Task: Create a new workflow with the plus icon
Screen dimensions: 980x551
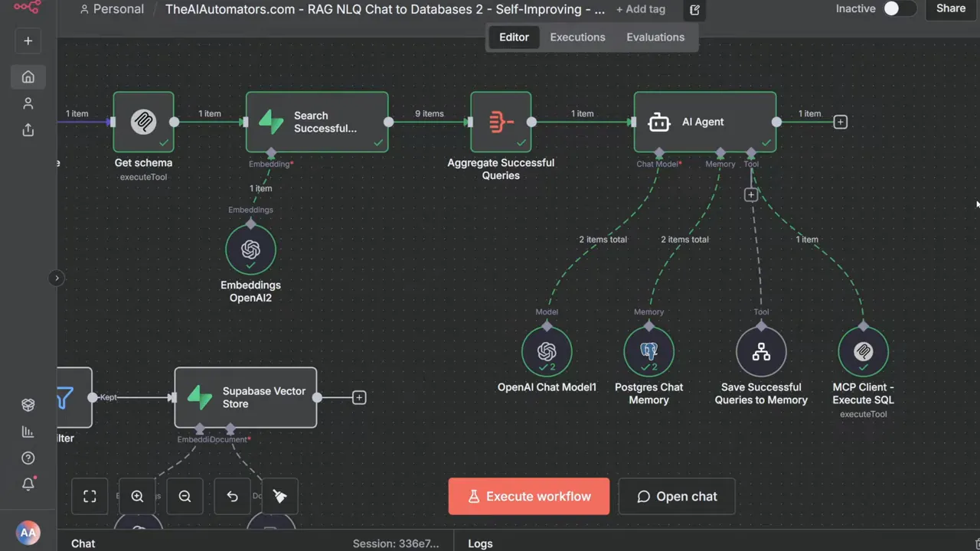Action: (x=28, y=40)
